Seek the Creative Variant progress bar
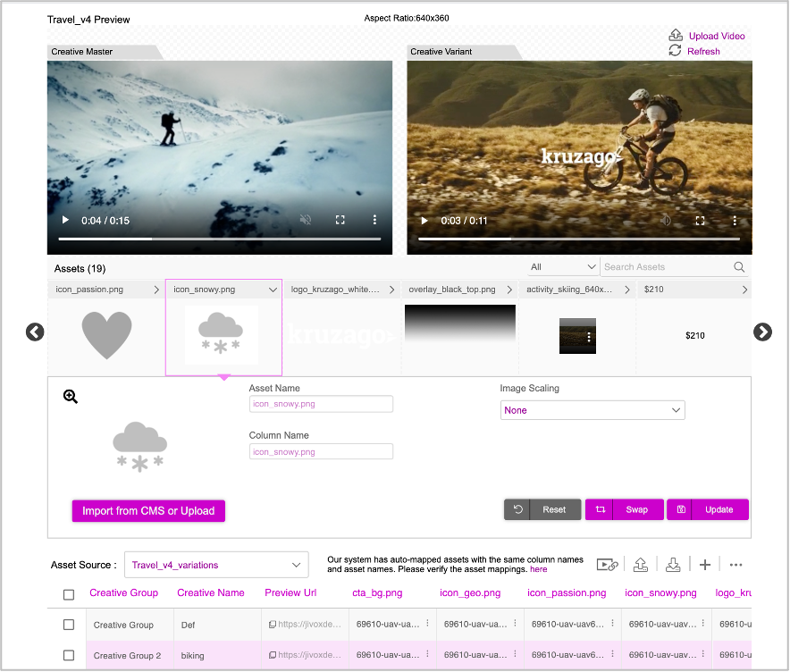This screenshot has width=790, height=672. (579, 239)
